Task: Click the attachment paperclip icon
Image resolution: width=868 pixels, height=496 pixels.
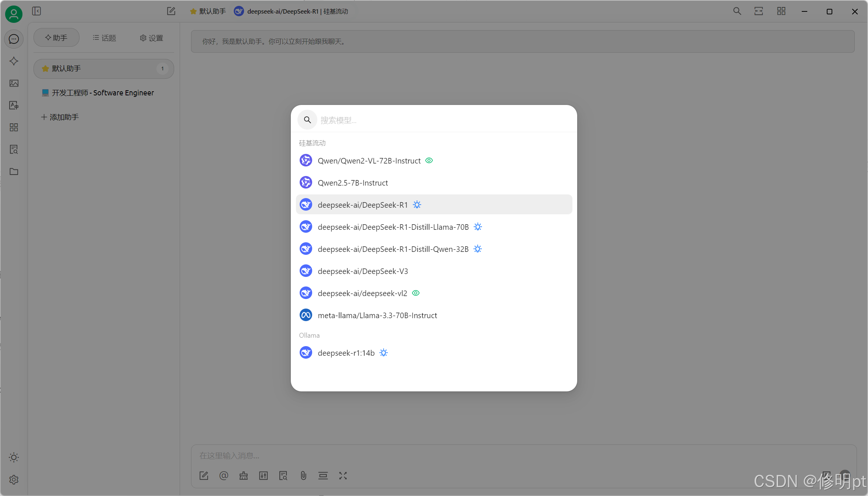Action: [303, 476]
